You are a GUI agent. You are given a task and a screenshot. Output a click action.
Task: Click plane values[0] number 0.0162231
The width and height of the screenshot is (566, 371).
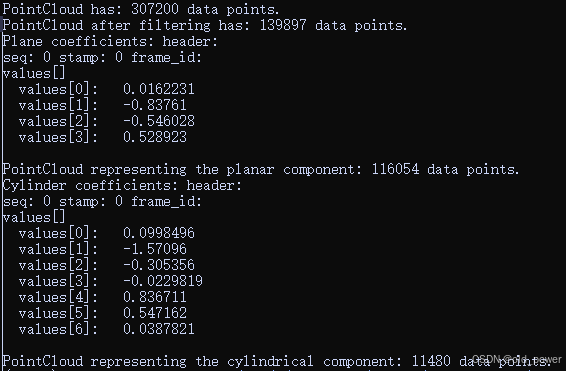tap(159, 89)
